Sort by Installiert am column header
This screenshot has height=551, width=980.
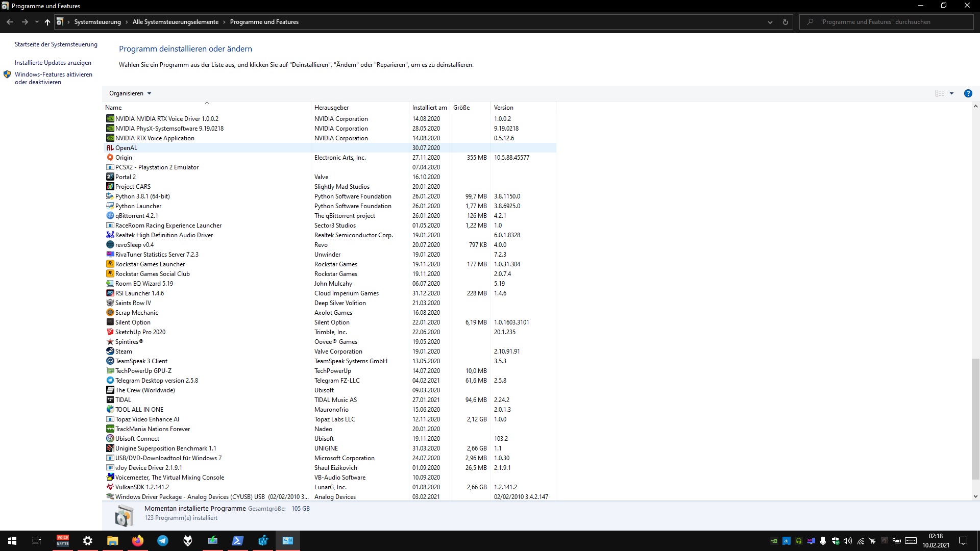[429, 108]
